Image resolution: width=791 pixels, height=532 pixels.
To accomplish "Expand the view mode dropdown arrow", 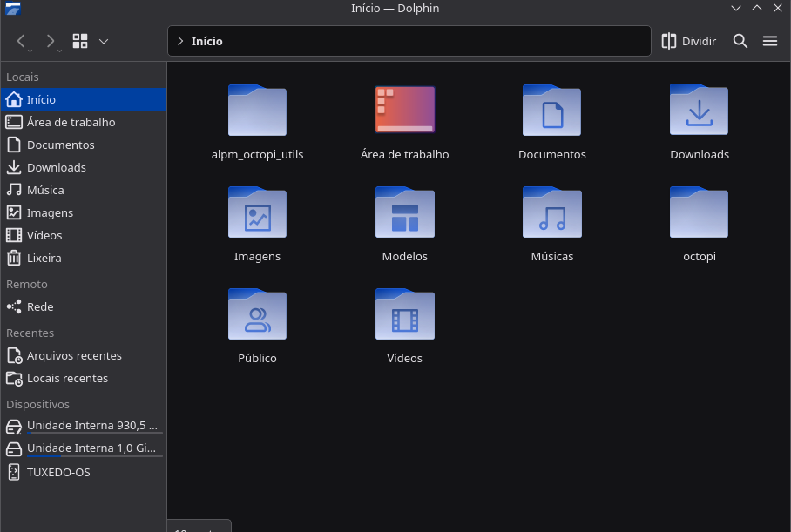I will pyautogui.click(x=104, y=41).
